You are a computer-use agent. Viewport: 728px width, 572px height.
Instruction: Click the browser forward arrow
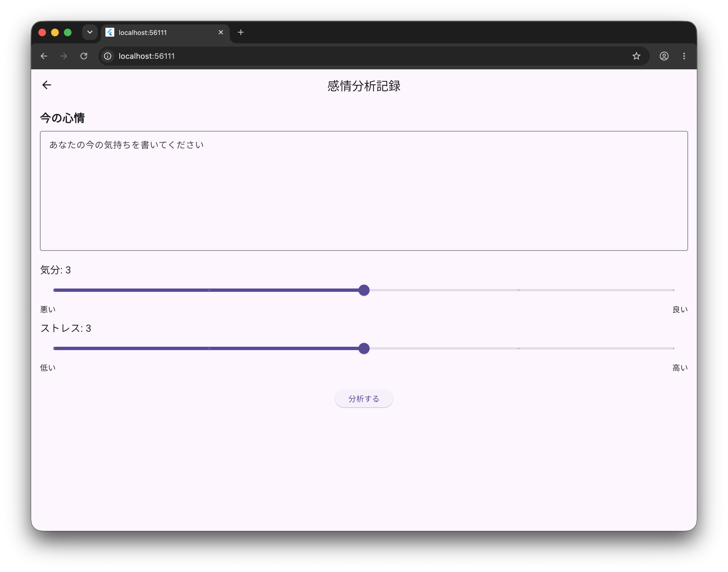click(x=64, y=56)
